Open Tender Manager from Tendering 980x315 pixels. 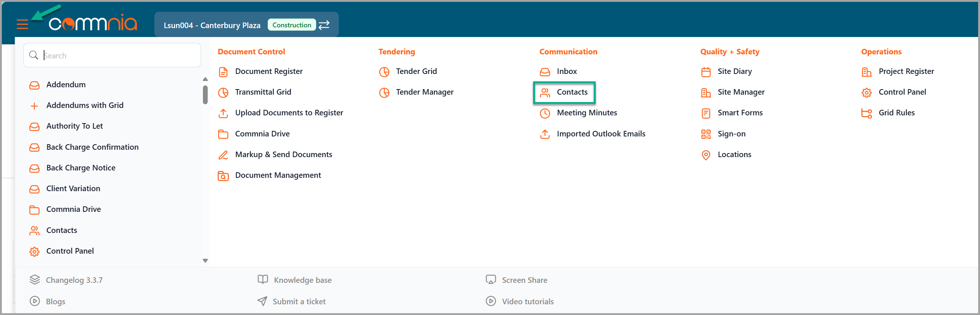(x=424, y=92)
